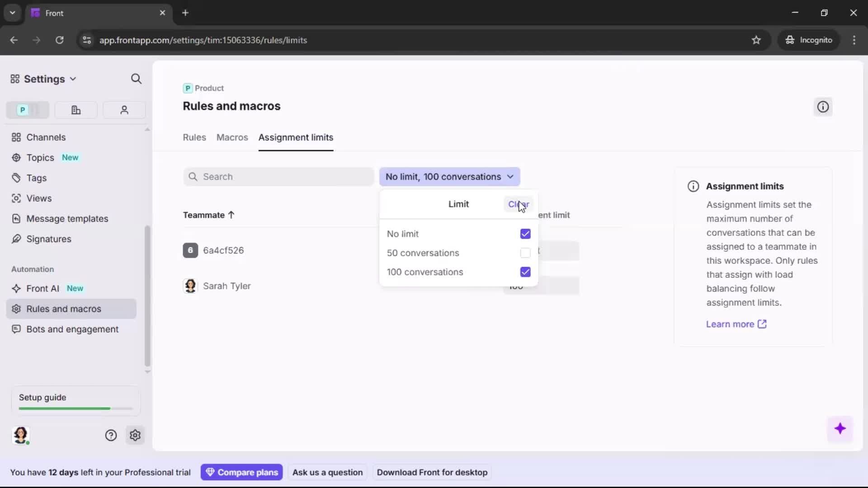Toggle the Teammate sort arrow

(231, 215)
